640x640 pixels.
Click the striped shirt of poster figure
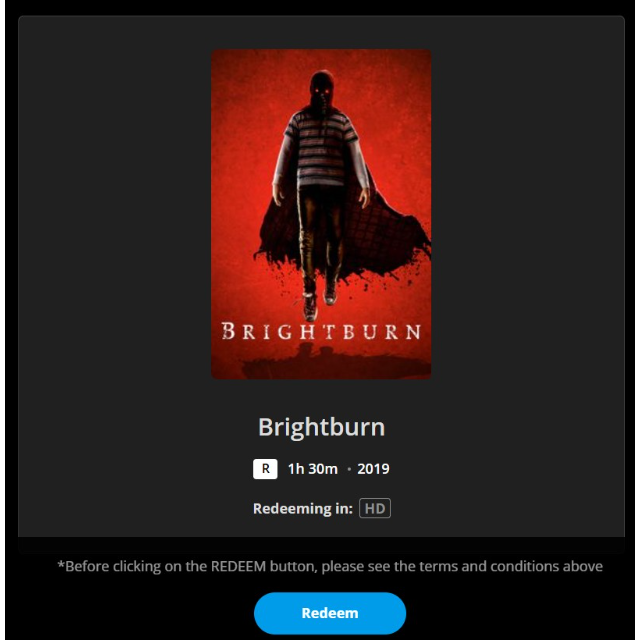(321, 149)
